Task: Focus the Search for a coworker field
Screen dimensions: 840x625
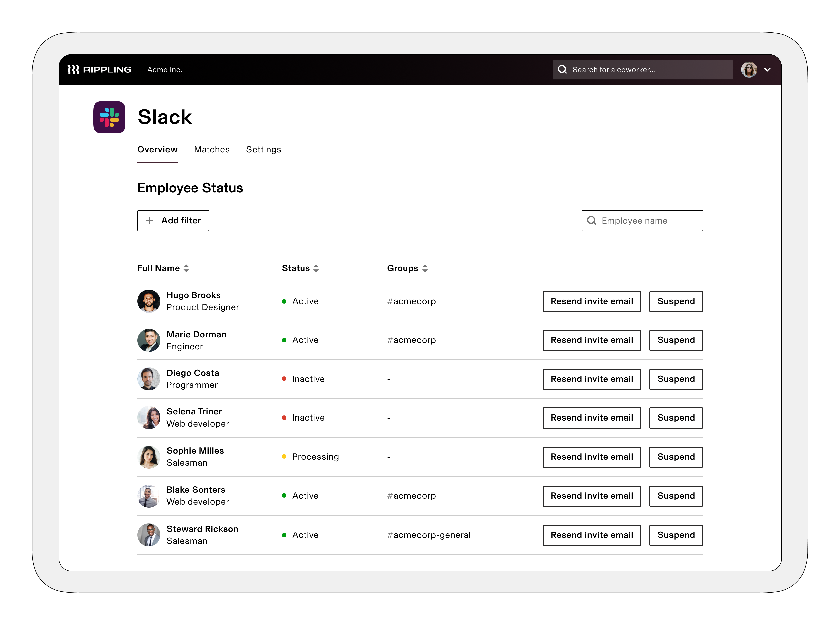Action: pos(642,70)
